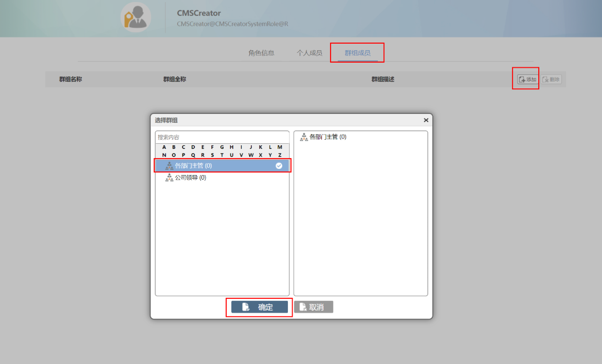Filter groups by letter G
Image resolution: width=602 pixels, height=364 pixels.
222,147
